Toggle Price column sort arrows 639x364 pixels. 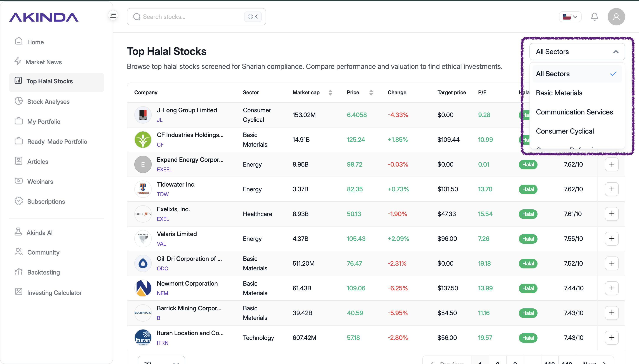[371, 93]
